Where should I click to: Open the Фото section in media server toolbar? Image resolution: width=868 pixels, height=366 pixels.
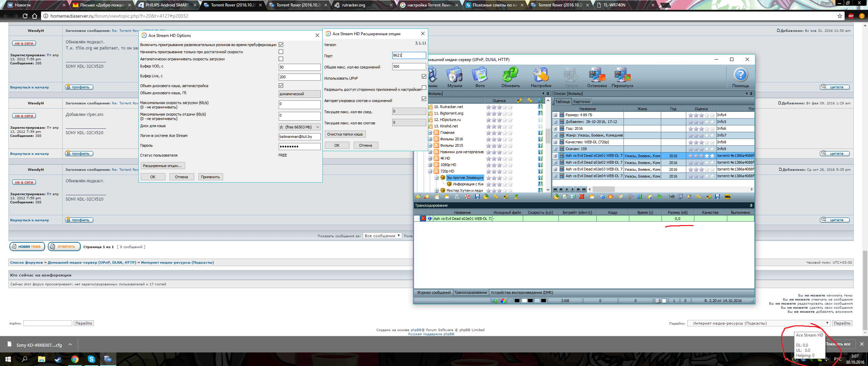480,77
